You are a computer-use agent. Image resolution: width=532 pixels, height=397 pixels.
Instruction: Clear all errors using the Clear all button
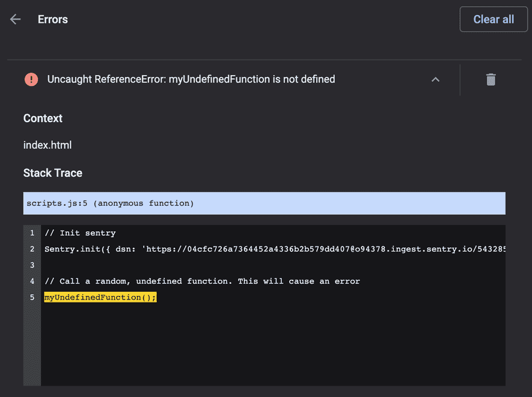pyautogui.click(x=494, y=19)
